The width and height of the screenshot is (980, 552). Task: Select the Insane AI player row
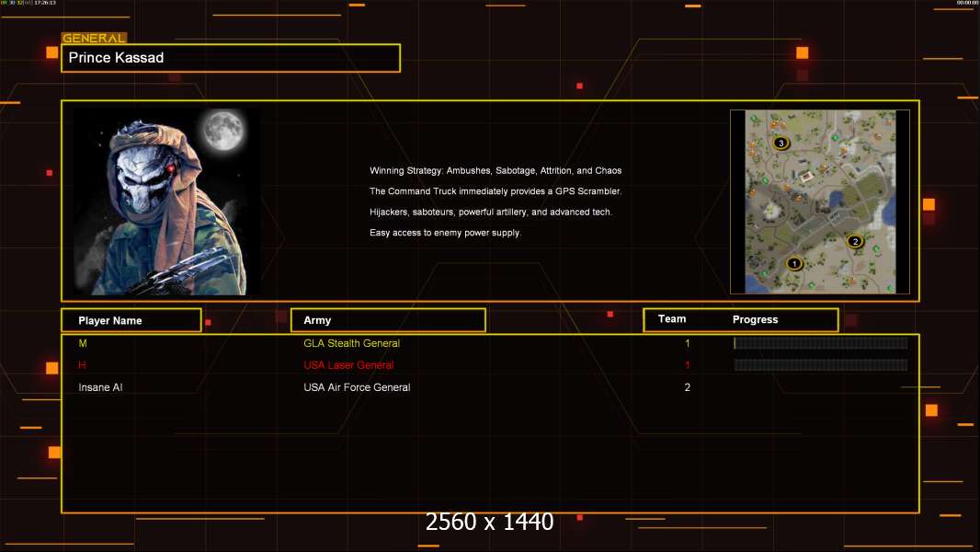click(x=490, y=387)
